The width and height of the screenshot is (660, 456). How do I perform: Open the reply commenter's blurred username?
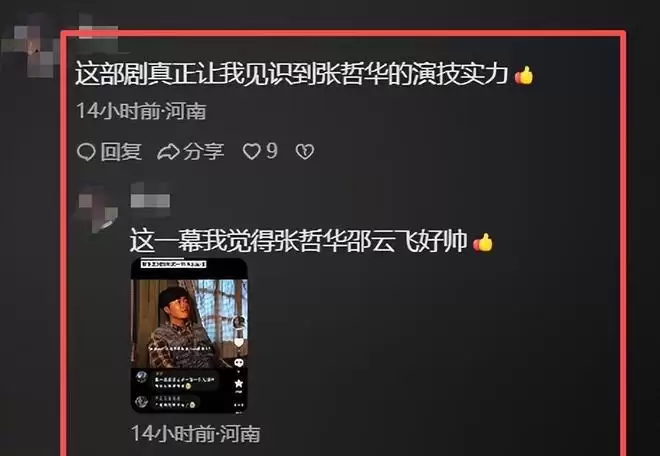click(x=150, y=200)
